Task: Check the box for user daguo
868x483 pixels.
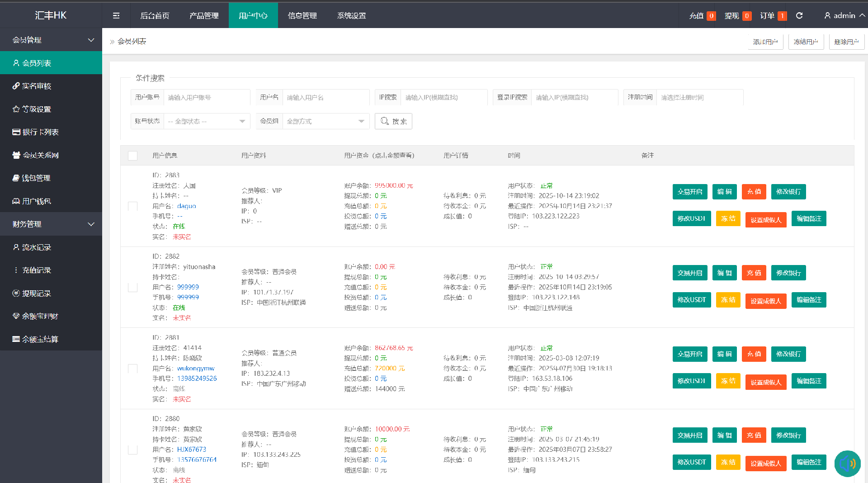Action: coord(132,206)
